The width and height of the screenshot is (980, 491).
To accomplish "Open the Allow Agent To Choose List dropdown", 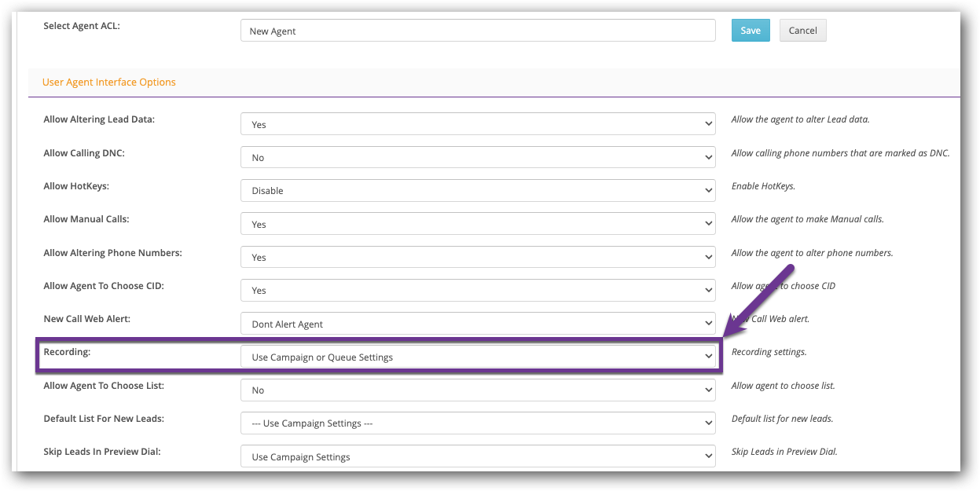I will tap(477, 390).
